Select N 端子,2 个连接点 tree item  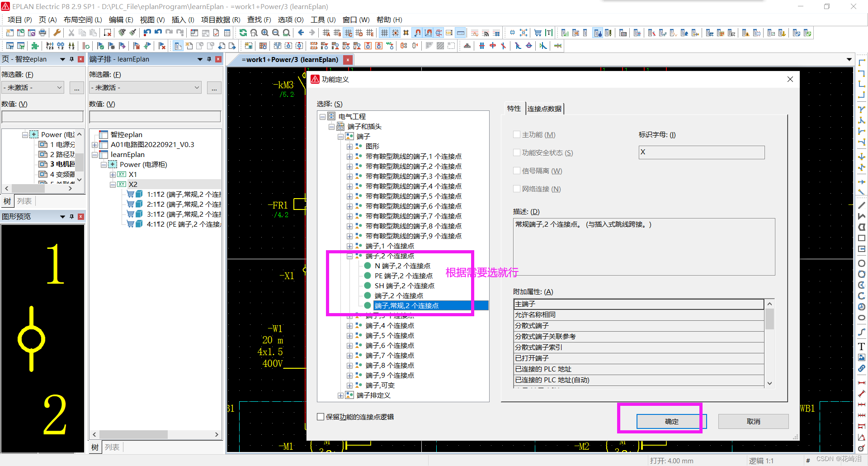click(x=402, y=266)
